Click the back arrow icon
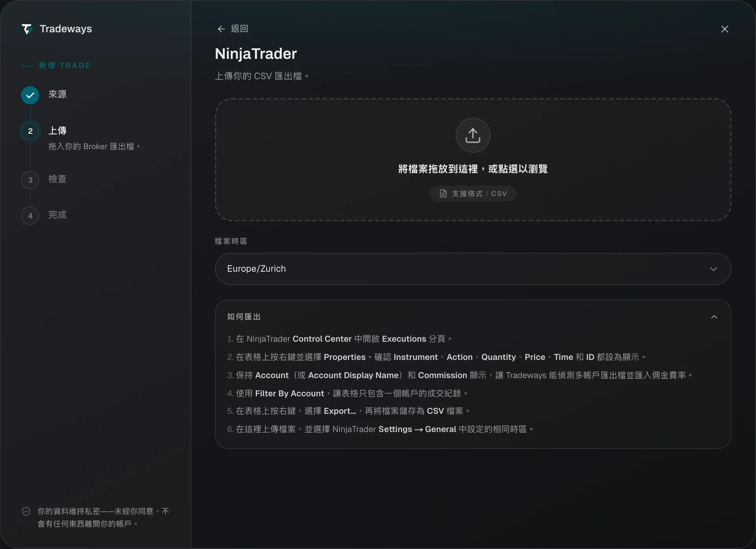This screenshot has height=549, width=756. point(221,29)
